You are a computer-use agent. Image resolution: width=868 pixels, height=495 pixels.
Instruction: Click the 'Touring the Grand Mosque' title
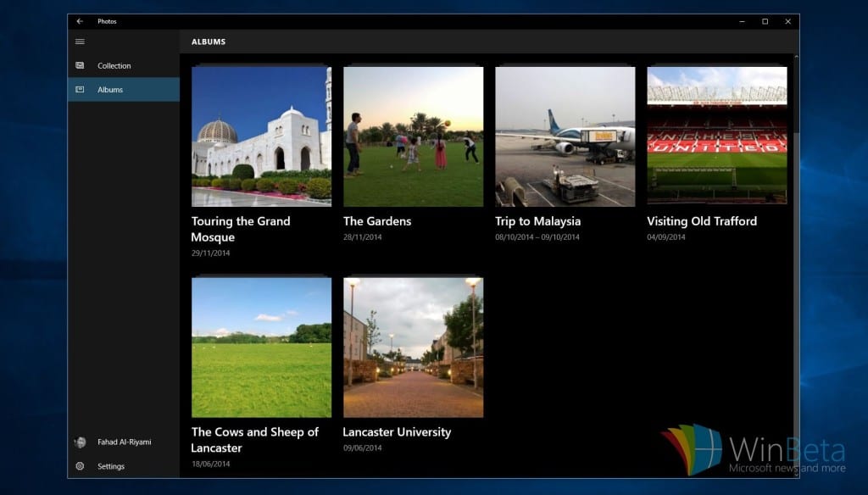click(x=241, y=229)
